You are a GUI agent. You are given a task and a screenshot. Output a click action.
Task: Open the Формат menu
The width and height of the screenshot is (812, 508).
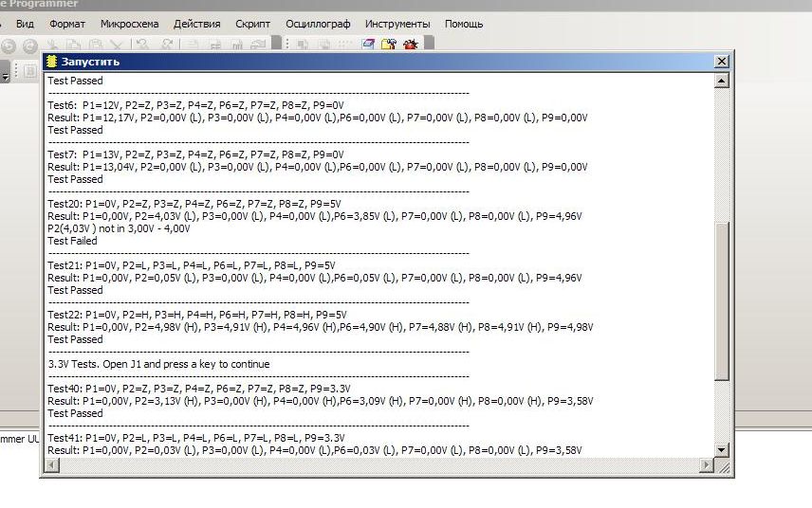[67, 24]
